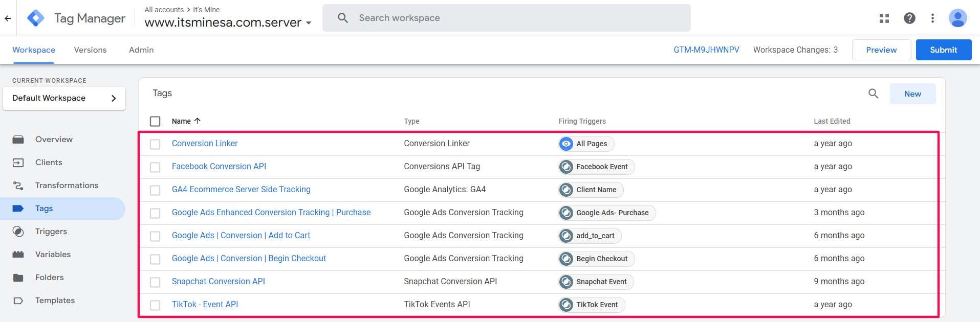The height and width of the screenshot is (322, 980).
Task: Click the 9 months ago cell
Action: (x=839, y=282)
